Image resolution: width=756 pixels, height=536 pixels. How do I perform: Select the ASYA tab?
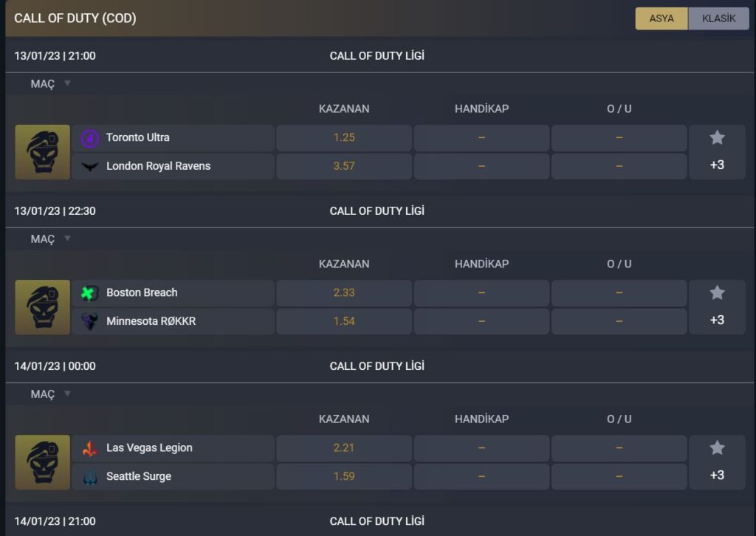tap(660, 18)
